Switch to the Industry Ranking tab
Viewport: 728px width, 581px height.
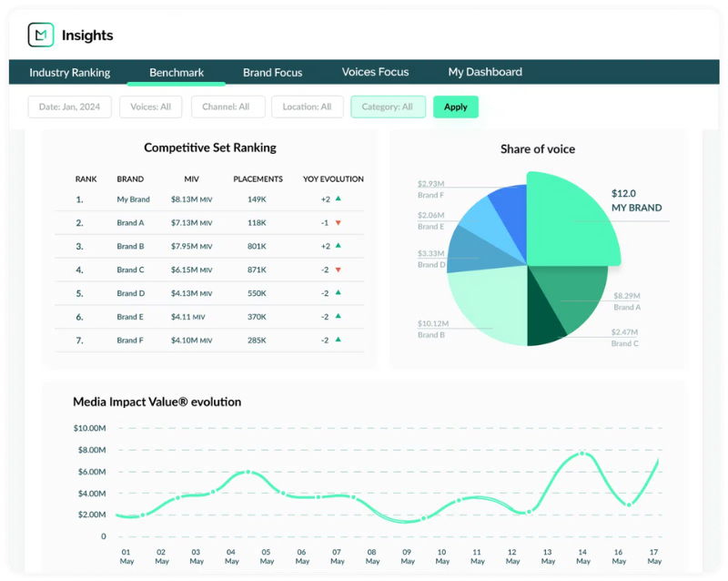click(69, 72)
